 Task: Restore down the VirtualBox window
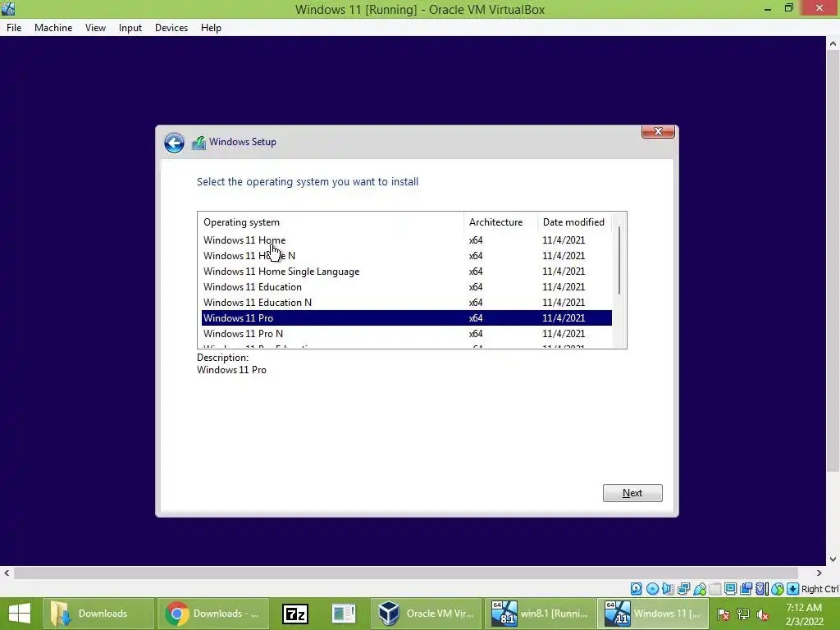[x=789, y=8]
